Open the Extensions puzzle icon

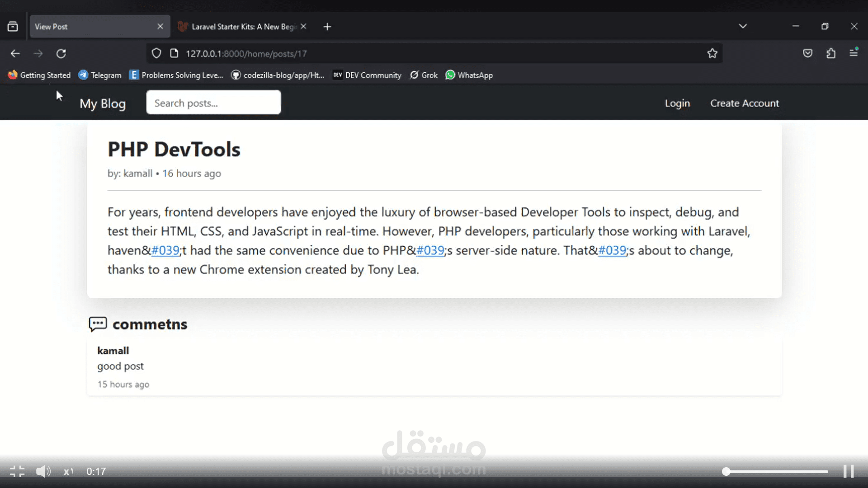(x=831, y=53)
